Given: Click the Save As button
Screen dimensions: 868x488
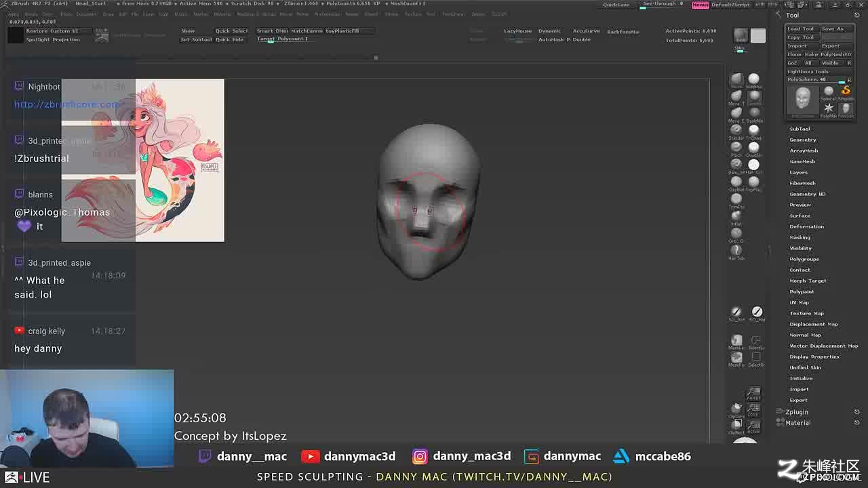Looking at the screenshot, I should click(x=835, y=28).
